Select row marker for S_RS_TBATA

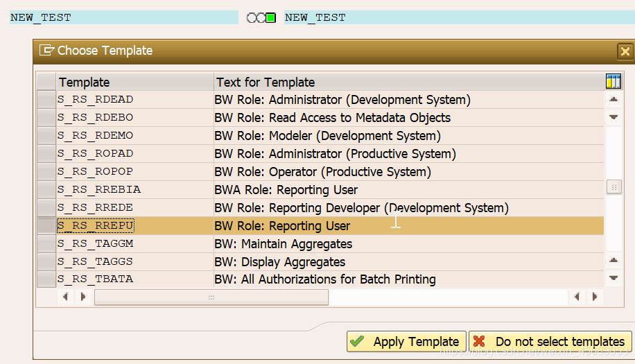(x=46, y=279)
